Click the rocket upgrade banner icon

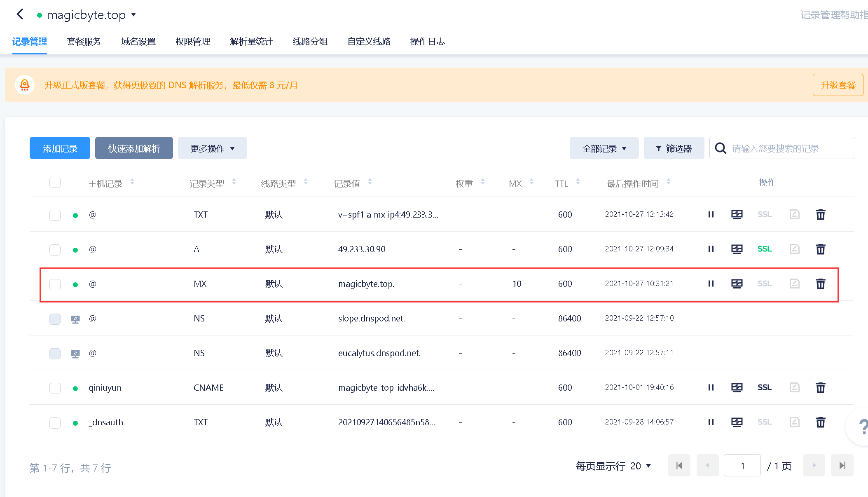[x=25, y=85]
